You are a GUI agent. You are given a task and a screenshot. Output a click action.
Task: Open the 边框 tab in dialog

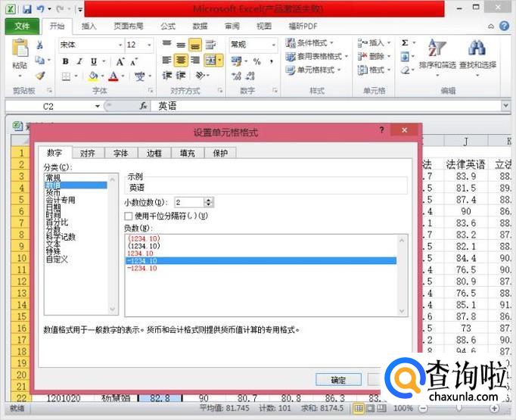coord(154,153)
